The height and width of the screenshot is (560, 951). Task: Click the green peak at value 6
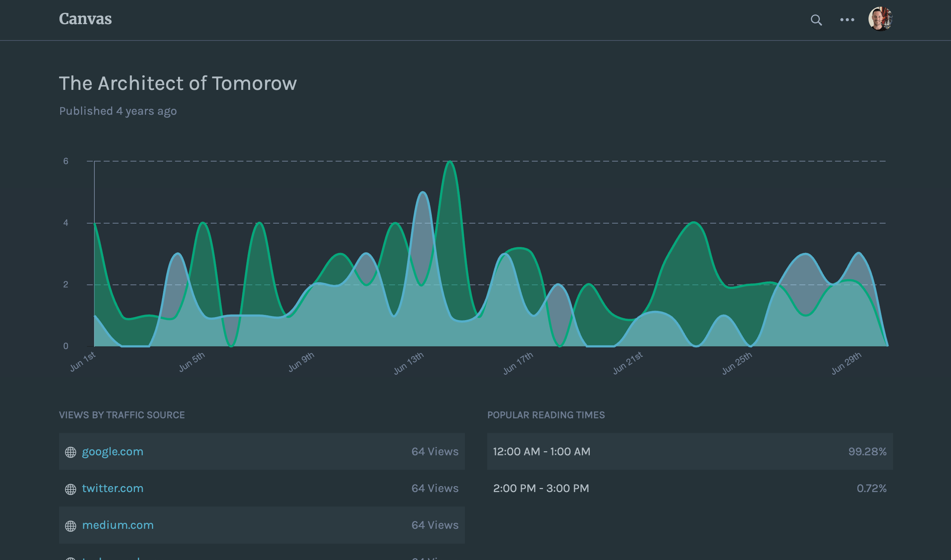pos(450,162)
